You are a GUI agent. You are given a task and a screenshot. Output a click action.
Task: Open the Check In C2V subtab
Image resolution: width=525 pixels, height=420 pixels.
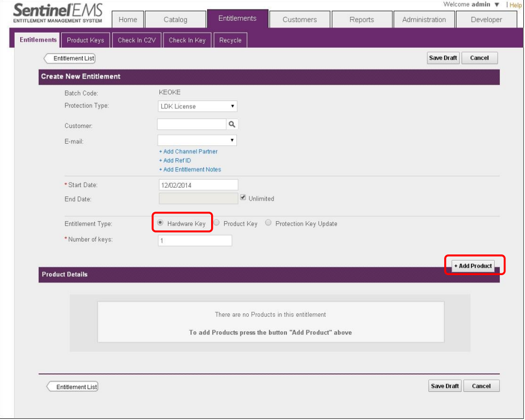pos(136,40)
